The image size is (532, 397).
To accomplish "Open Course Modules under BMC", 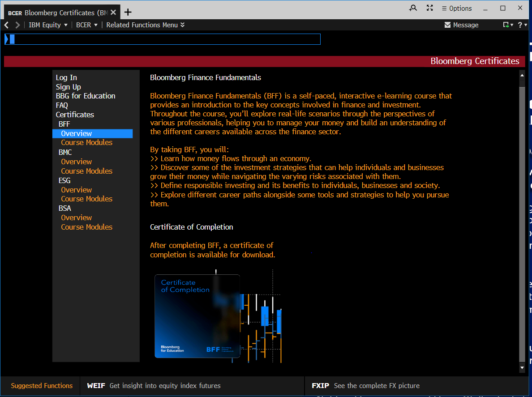I will [x=86, y=171].
